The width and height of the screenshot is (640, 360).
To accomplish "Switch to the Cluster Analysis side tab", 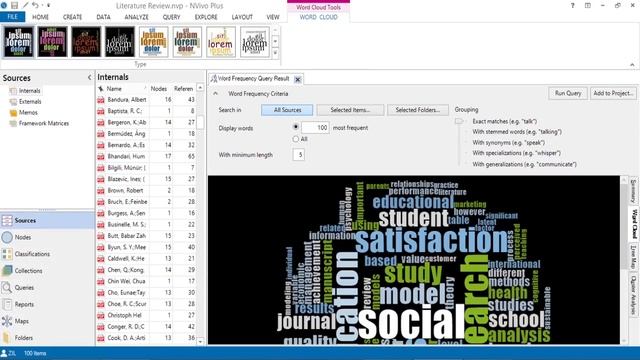I will click(633, 295).
